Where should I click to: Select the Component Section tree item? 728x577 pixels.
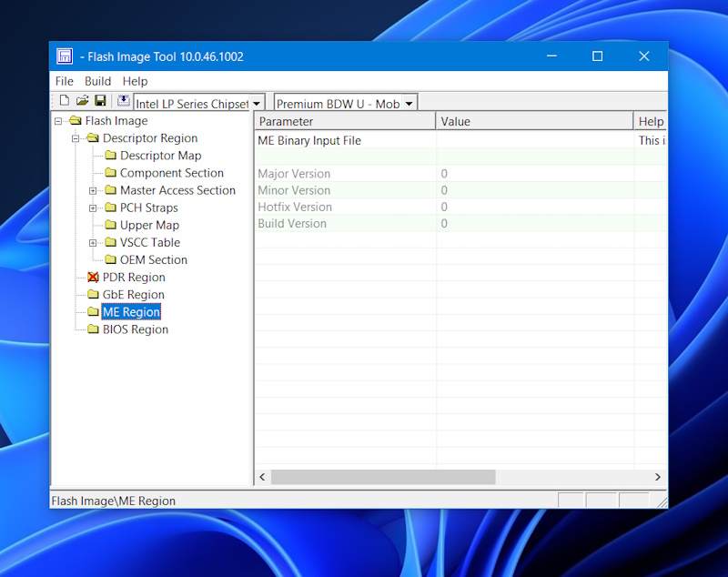point(172,173)
